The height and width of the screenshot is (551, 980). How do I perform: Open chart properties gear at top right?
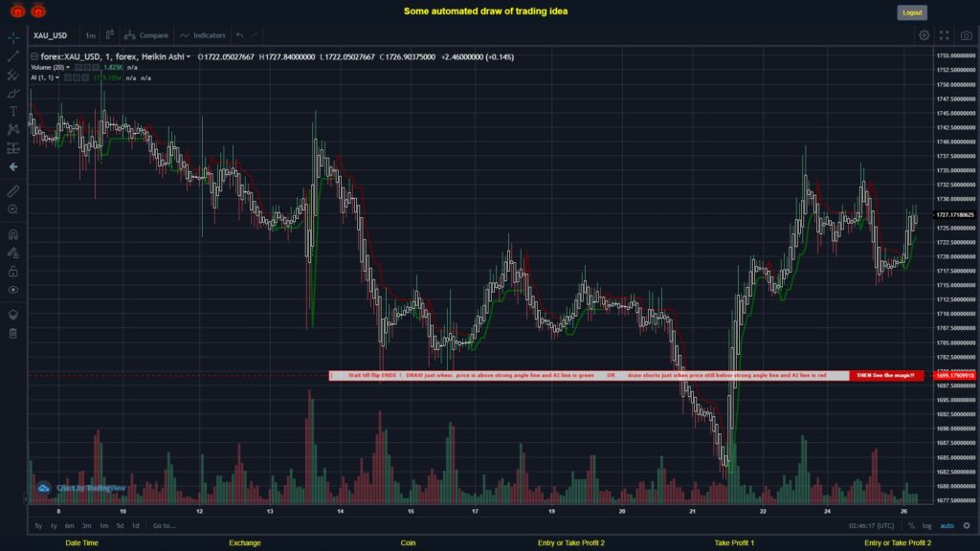(x=924, y=35)
